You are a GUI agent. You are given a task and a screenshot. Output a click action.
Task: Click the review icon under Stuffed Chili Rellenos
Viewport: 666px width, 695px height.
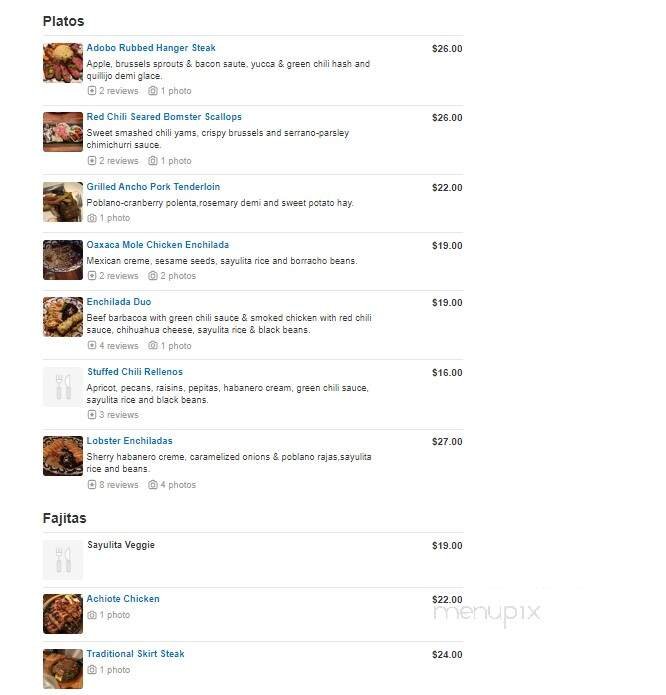click(x=92, y=415)
